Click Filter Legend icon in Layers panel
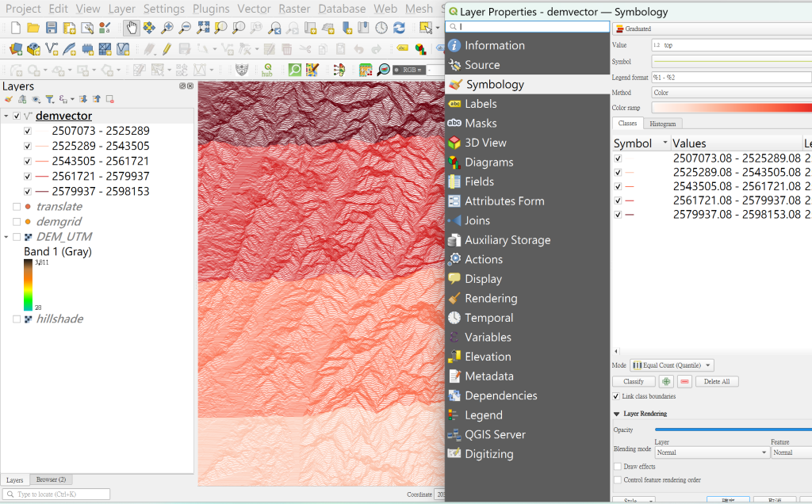The width and height of the screenshot is (812, 504). pyautogui.click(x=50, y=99)
